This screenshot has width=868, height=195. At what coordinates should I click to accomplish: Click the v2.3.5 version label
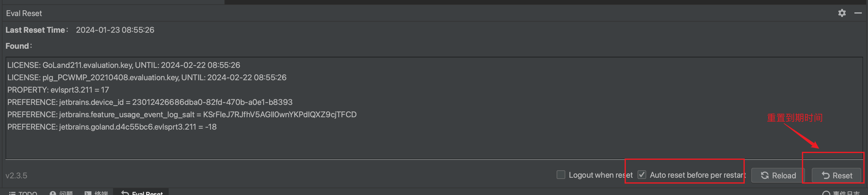16,176
